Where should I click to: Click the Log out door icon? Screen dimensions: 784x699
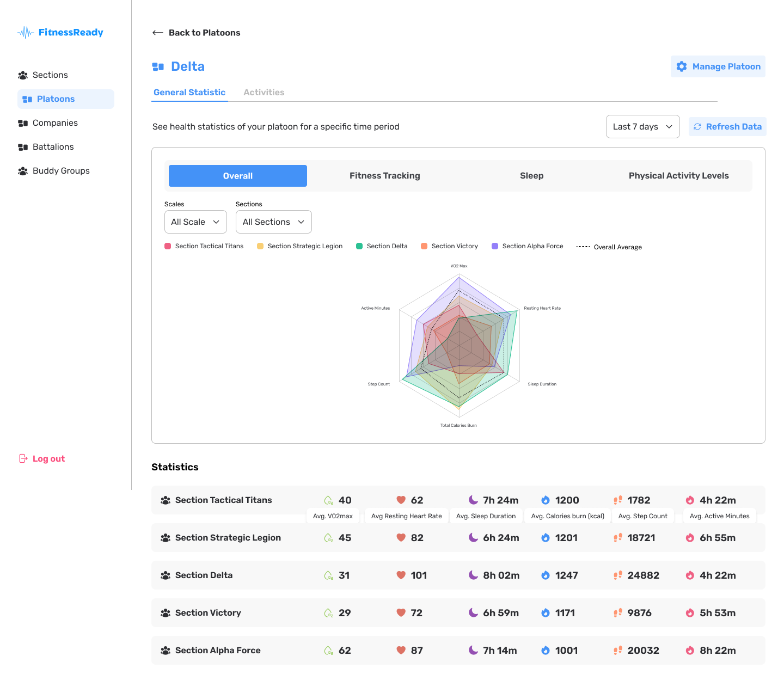[23, 458]
